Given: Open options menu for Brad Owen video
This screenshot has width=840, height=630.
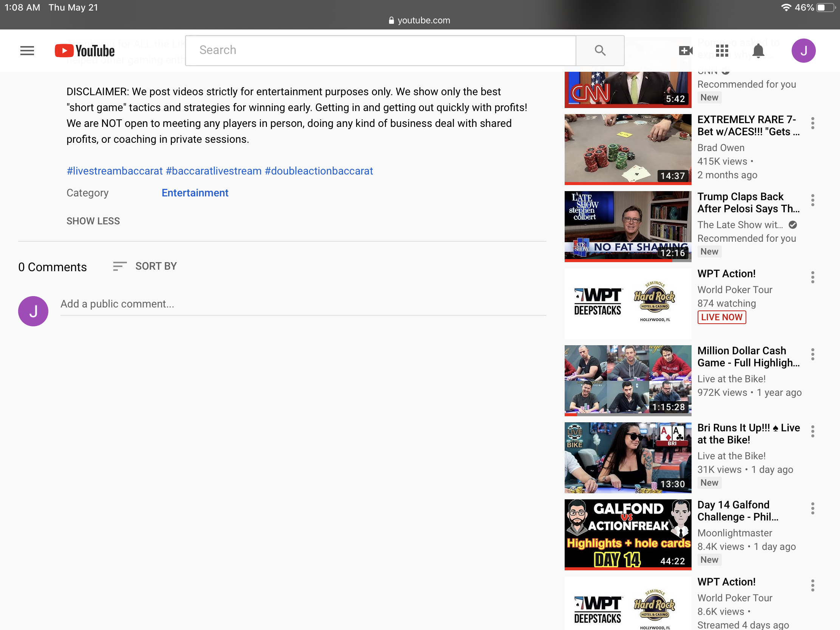Looking at the screenshot, I should (x=812, y=123).
